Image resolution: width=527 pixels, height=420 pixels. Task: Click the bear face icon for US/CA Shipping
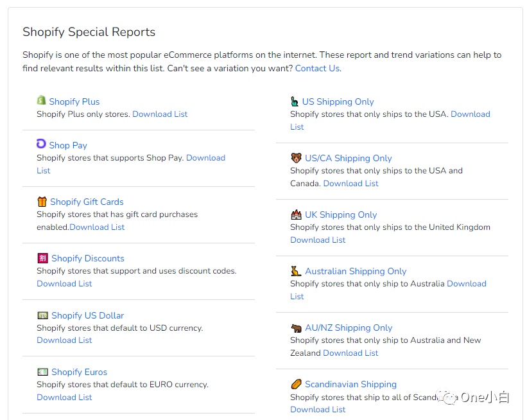[296, 158]
